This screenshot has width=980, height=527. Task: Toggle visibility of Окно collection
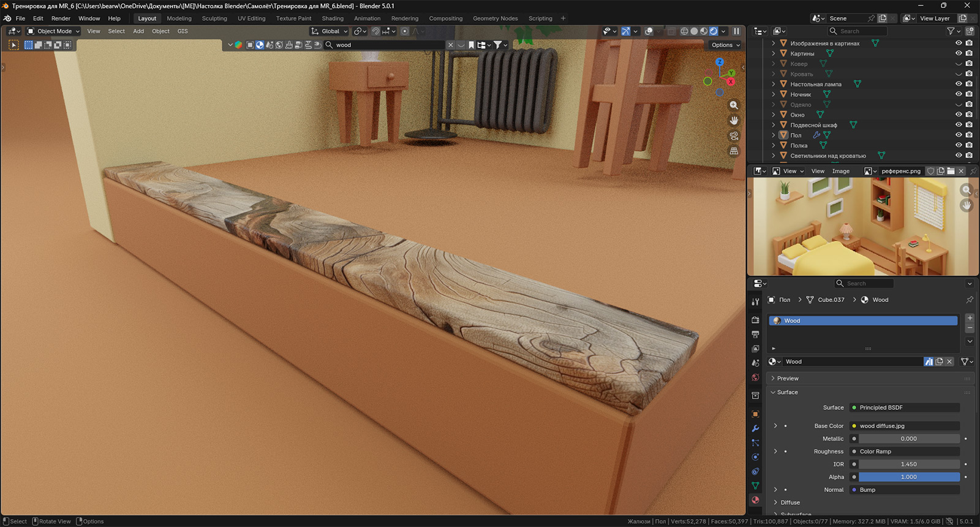(x=959, y=115)
